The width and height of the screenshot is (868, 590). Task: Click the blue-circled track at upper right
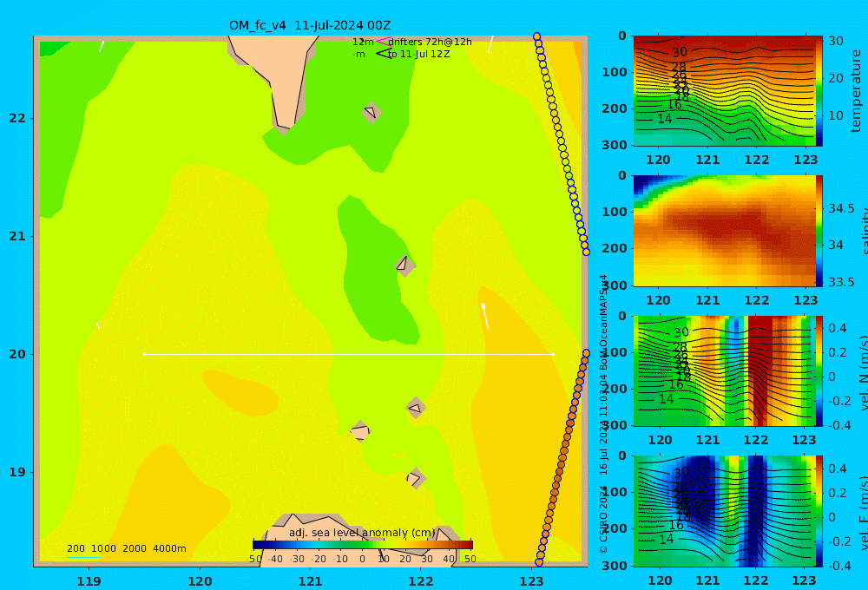(x=561, y=144)
